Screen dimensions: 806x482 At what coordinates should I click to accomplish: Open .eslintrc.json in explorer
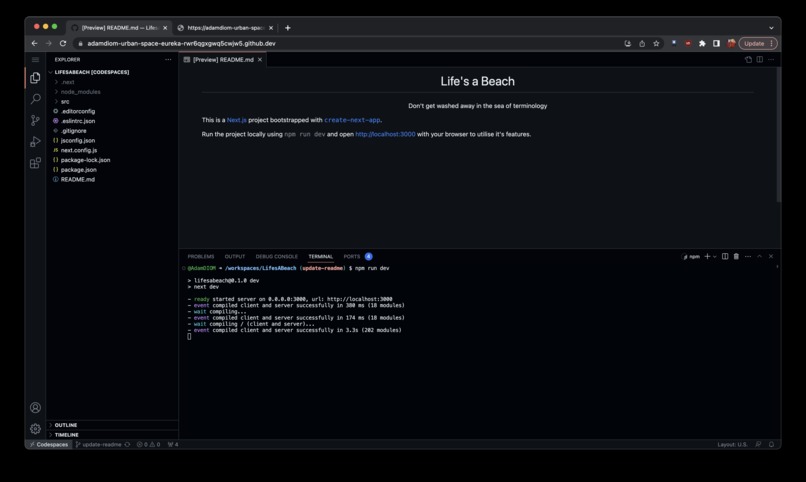(78, 121)
